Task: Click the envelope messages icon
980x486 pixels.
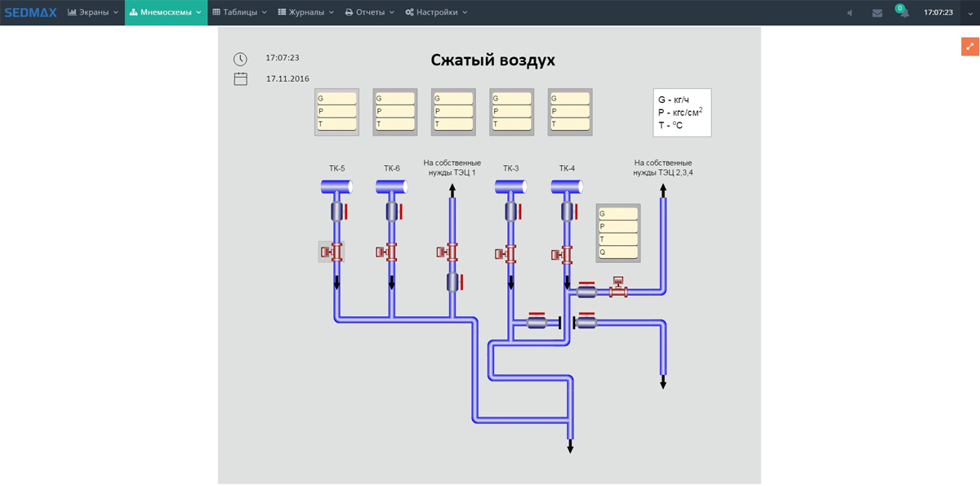Action: pyautogui.click(x=877, y=13)
